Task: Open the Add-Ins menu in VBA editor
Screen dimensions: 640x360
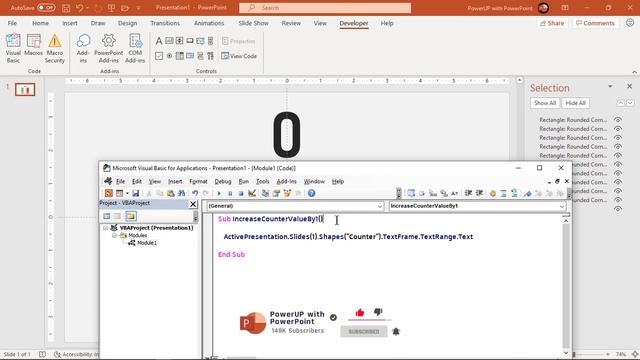Action: click(287, 182)
